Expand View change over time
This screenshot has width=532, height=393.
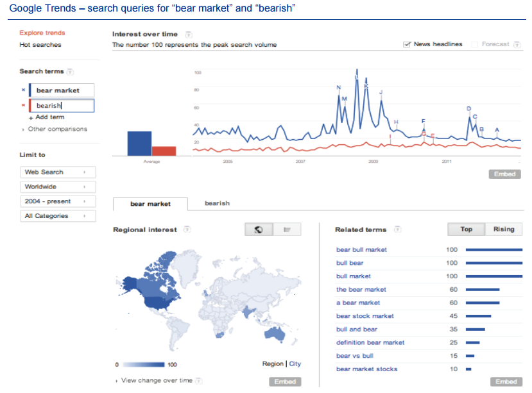(x=154, y=380)
